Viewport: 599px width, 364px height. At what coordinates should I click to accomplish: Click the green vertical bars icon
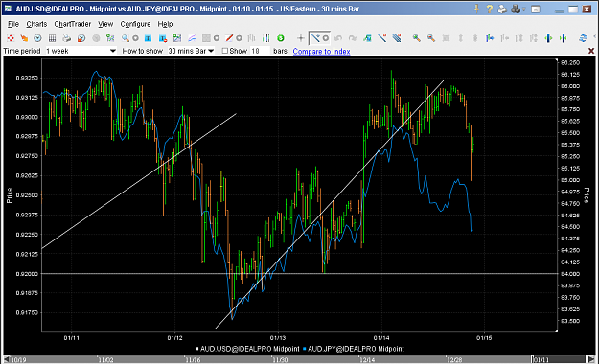point(265,38)
